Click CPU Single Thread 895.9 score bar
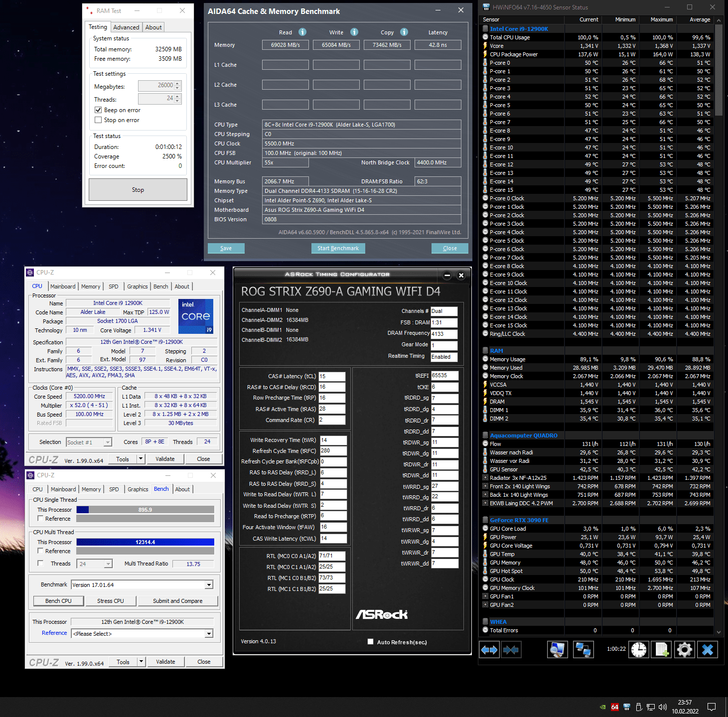This screenshot has width=728, height=717. click(145, 510)
